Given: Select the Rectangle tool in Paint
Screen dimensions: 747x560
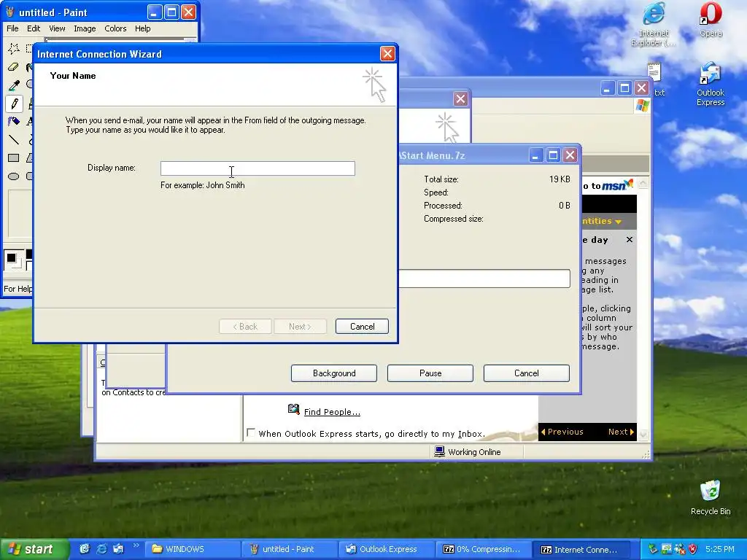Looking at the screenshot, I should (13, 157).
